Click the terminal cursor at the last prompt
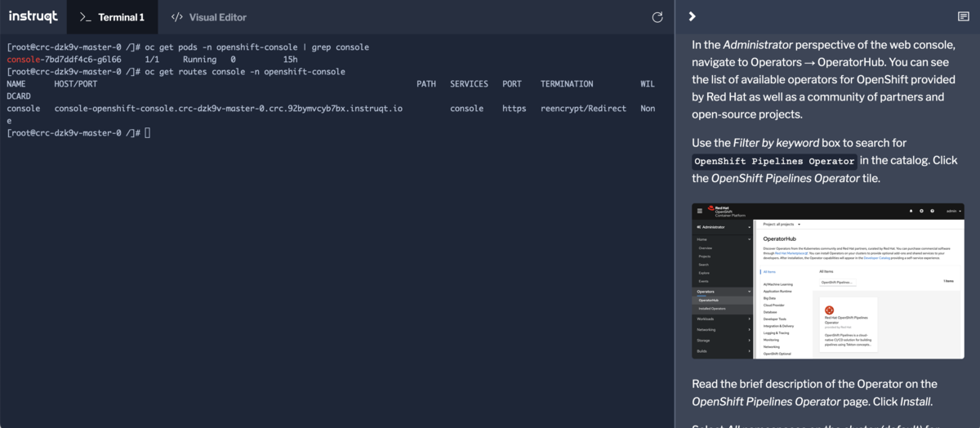 [x=148, y=132]
